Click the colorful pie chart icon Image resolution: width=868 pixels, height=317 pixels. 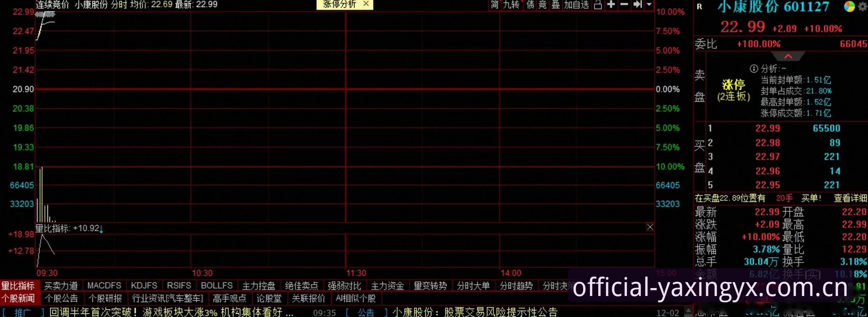[849, 6]
